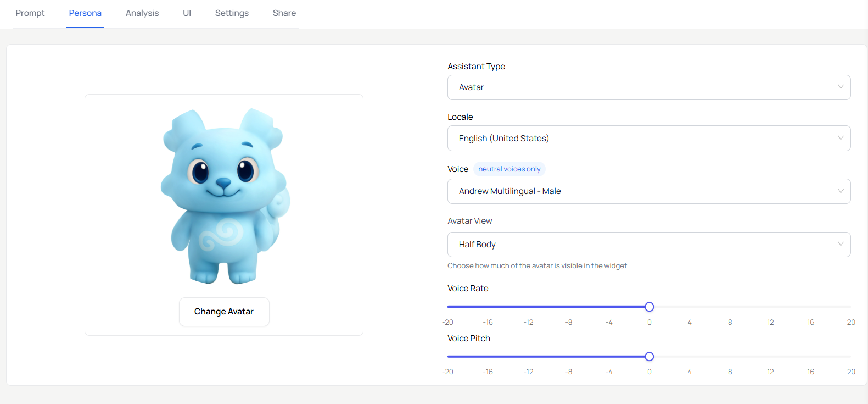Click the blue avatar character image
The image size is (868, 404).
point(224,195)
